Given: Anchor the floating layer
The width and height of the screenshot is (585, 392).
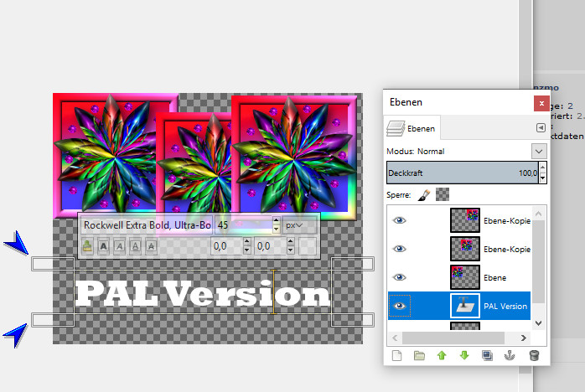Looking at the screenshot, I should (510, 355).
